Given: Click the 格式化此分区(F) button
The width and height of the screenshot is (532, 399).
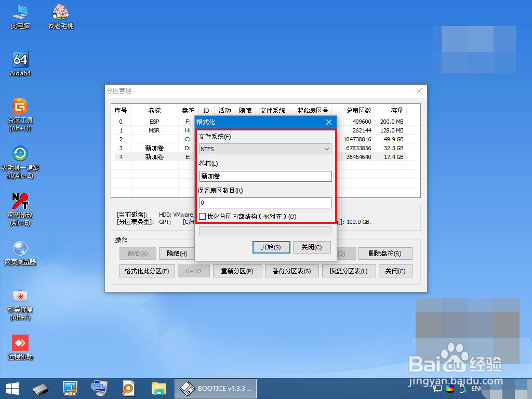Looking at the screenshot, I should point(147,271).
